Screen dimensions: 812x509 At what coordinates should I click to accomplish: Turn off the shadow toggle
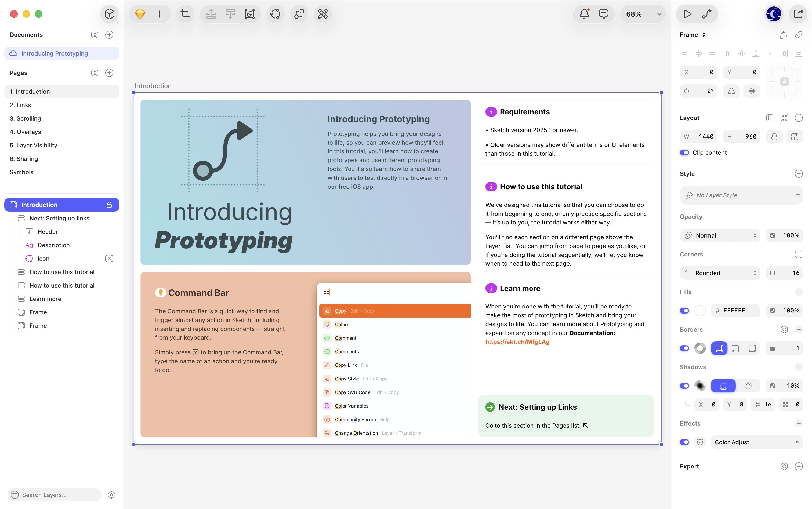[x=684, y=386]
